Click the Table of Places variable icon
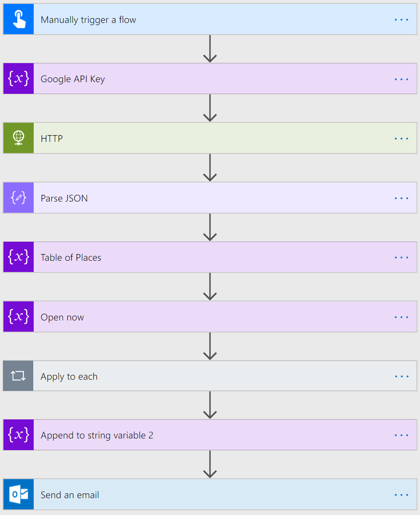420x515 pixels. (18, 257)
